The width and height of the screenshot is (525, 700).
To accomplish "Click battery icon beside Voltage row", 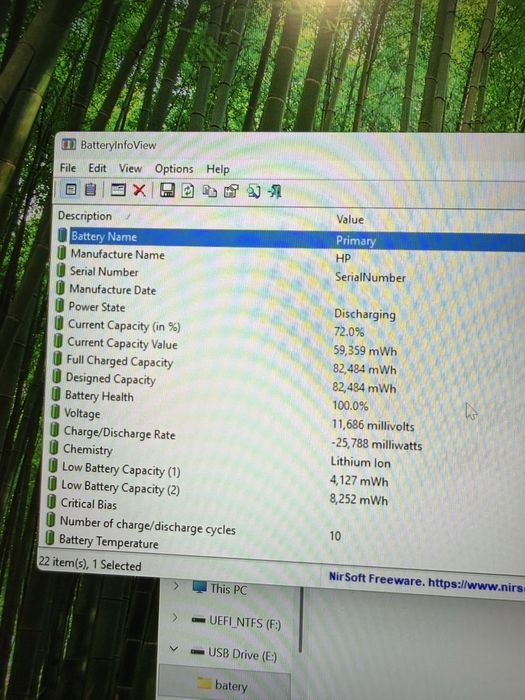I will (55, 412).
